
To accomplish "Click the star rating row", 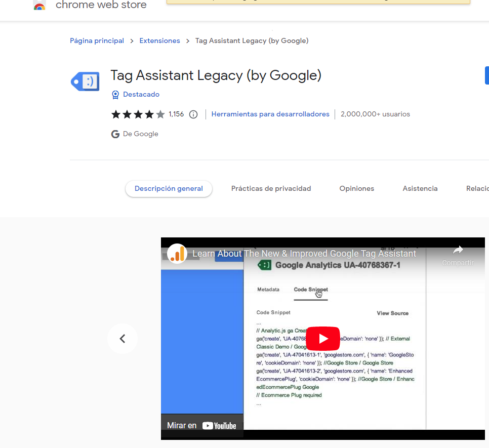I will click(138, 114).
